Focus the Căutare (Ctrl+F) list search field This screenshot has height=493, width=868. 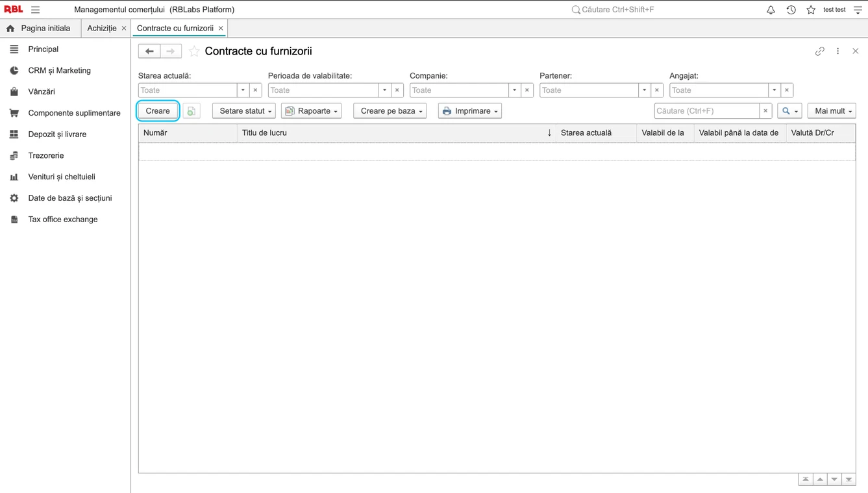coord(707,111)
